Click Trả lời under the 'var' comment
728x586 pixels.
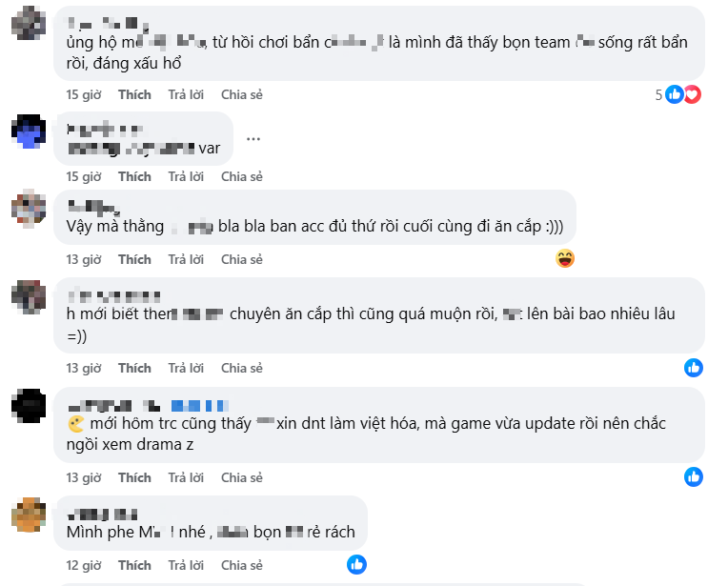[x=186, y=177]
